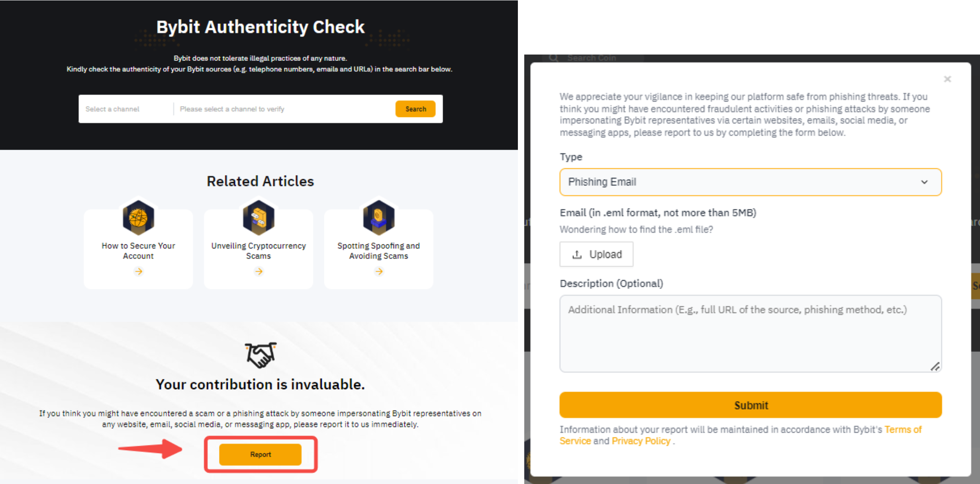Image resolution: width=980 pixels, height=484 pixels.
Task: Click the upload icon on the Upload button
Action: [x=576, y=254]
